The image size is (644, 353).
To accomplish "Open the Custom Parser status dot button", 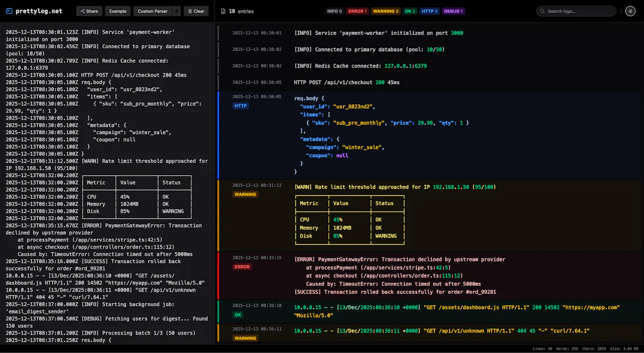I will click(177, 11).
